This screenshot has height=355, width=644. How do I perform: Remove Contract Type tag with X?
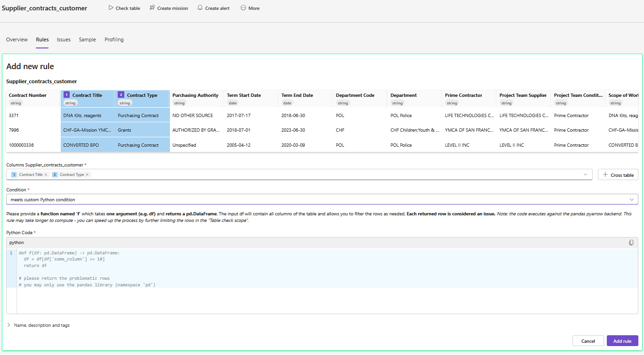(x=87, y=174)
